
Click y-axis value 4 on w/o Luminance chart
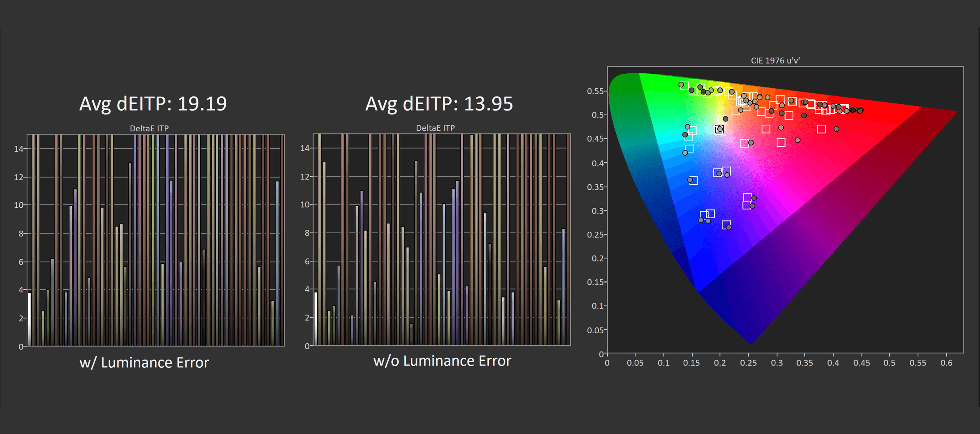click(307, 289)
